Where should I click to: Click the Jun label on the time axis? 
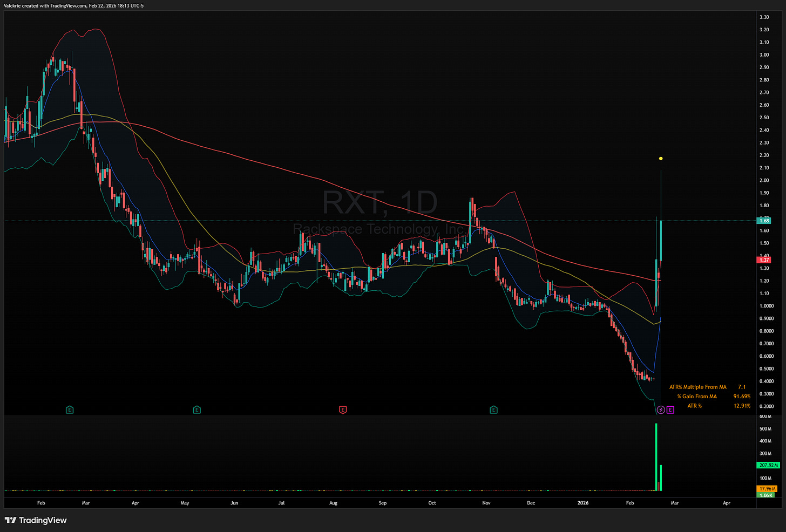pos(234,503)
